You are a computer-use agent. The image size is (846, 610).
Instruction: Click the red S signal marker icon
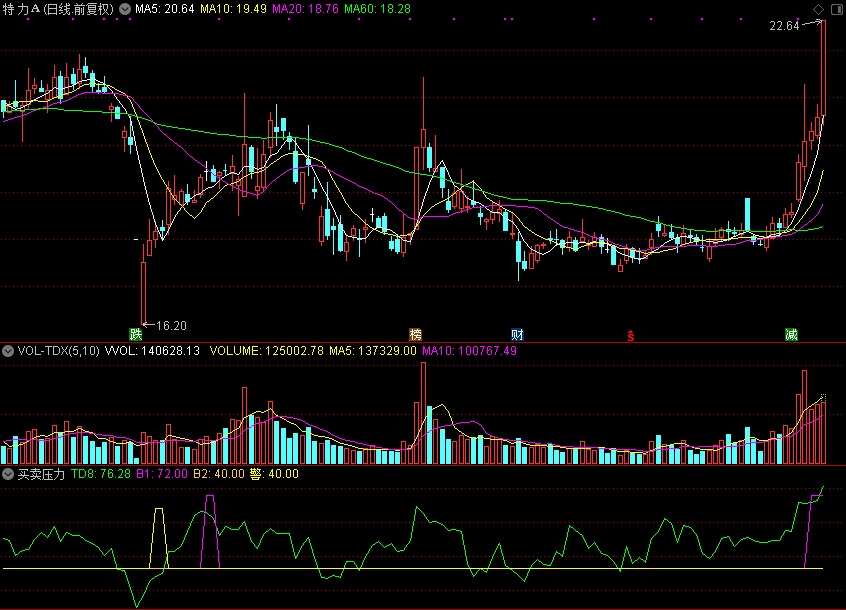(x=631, y=335)
